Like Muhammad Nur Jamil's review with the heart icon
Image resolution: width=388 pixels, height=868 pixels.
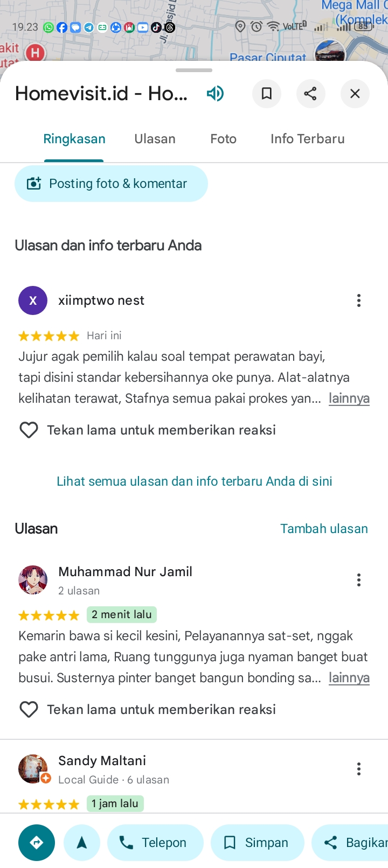pyautogui.click(x=29, y=709)
